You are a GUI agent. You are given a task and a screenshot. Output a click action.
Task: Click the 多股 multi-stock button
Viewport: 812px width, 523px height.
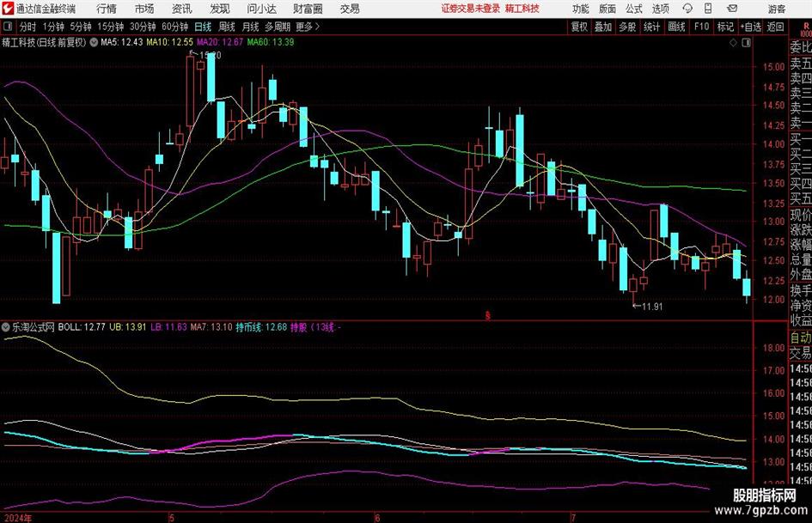coord(627,27)
